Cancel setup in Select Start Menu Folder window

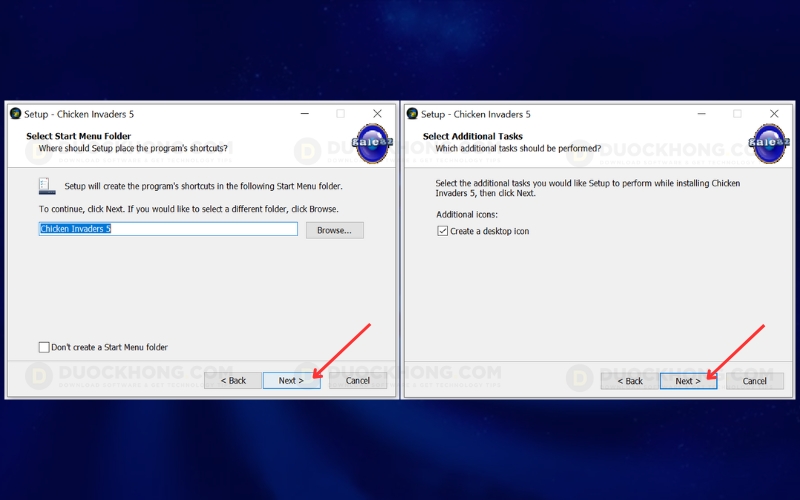click(x=358, y=381)
